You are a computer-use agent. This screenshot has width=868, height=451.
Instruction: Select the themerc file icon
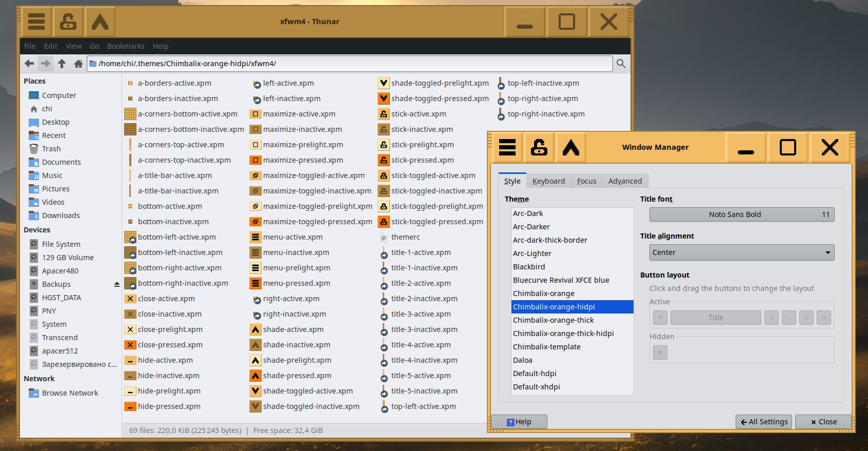[384, 237]
